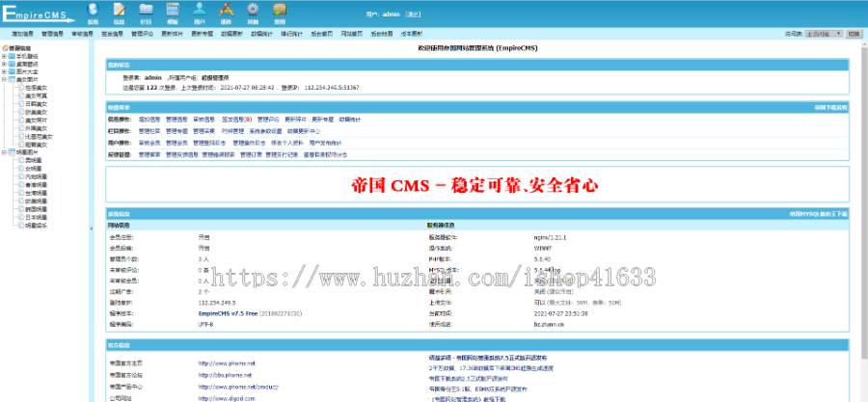Select 网站首页 in the top submenu bar
Screen dimensions: 868x402
(x=351, y=34)
